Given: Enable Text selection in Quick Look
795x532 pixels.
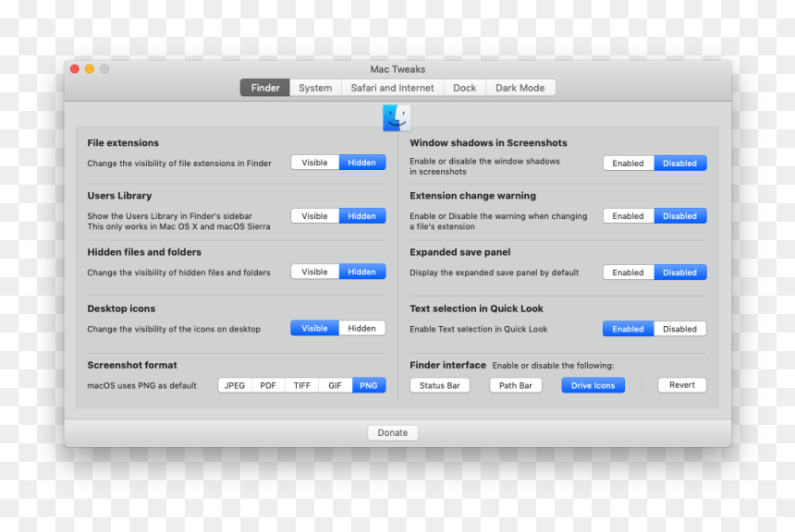Looking at the screenshot, I should click(x=629, y=329).
